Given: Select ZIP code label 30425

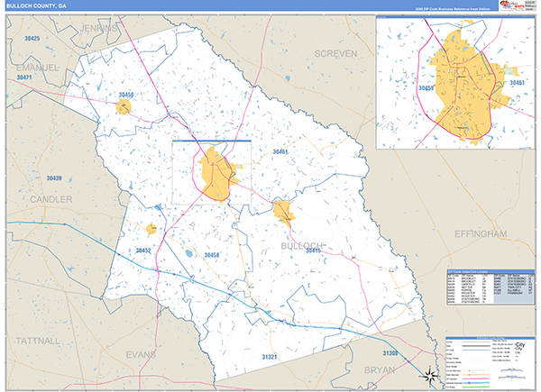Looking at the screenshot, I should point(32,39).
